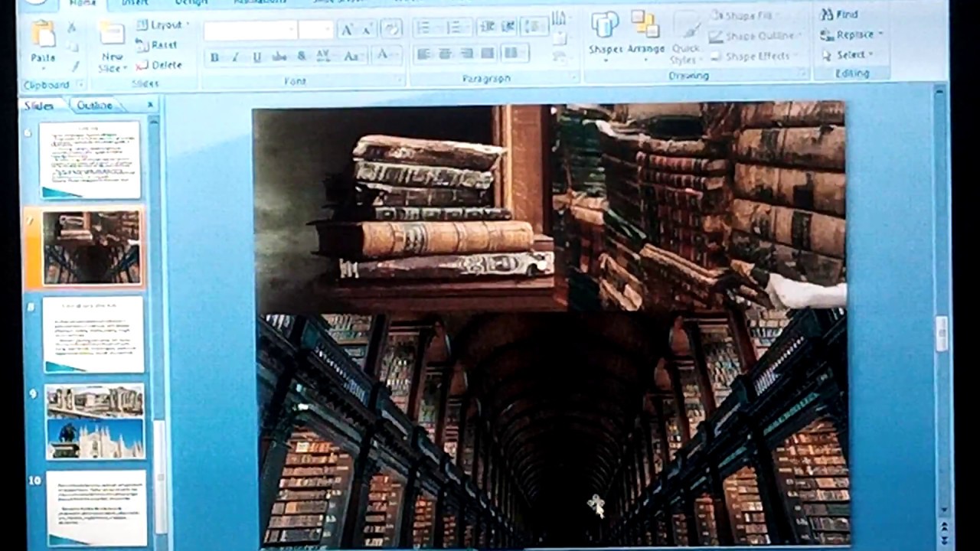The width and height of the screenshot is (980, 551).
Task: Click the New Slide icon
Action: pos(112,34)
